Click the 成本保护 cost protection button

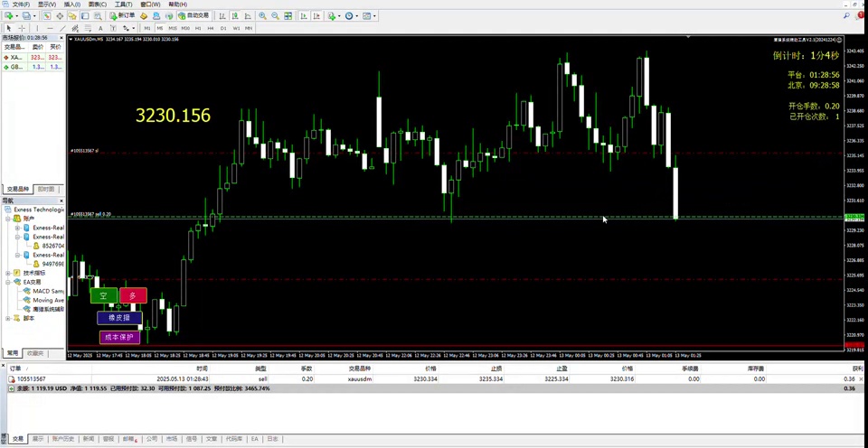(x=119, y=337)
